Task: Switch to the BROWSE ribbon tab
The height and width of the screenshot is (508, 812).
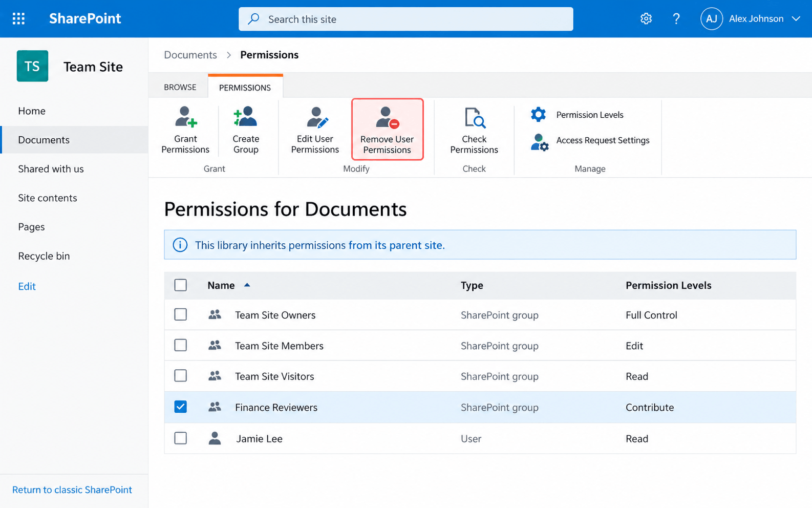Action: coord(180,87)
